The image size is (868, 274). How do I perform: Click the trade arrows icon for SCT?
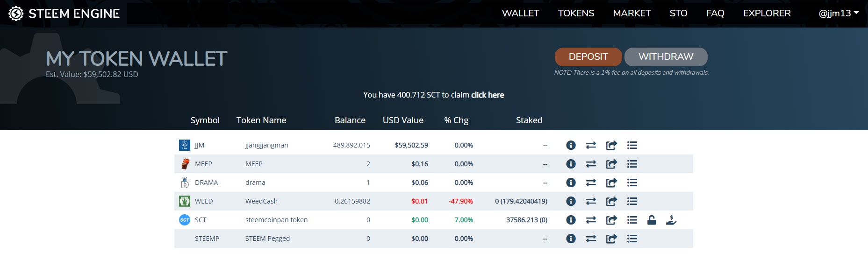591,220
